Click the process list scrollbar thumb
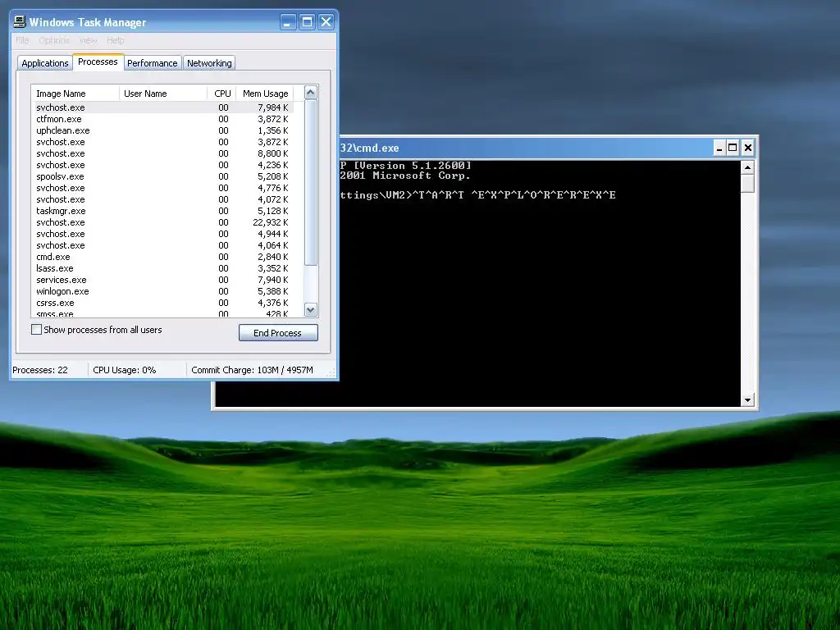 tap(311, 182)
